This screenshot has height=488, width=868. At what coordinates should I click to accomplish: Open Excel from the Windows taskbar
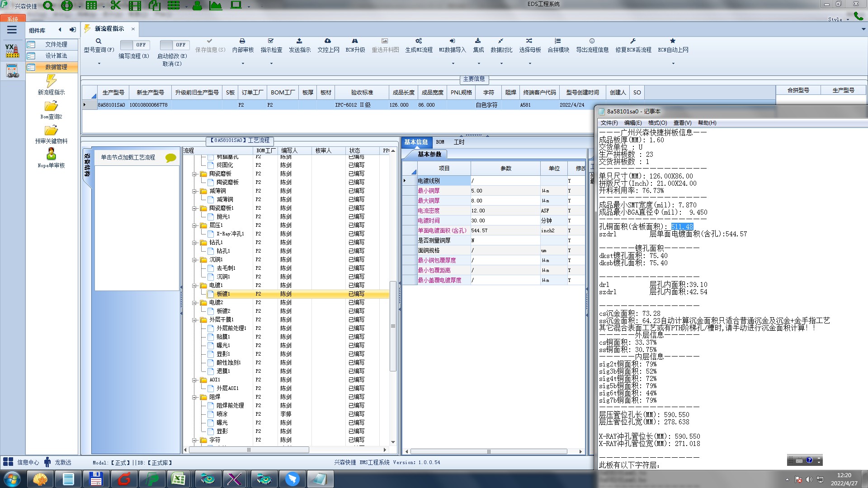pyautogui.click(x=179, y=479)
